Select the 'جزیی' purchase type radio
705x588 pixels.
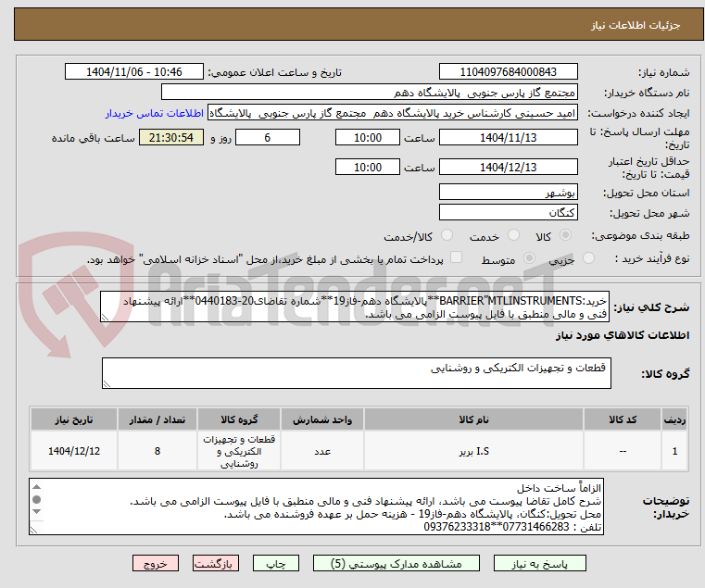tap(588, 258)
